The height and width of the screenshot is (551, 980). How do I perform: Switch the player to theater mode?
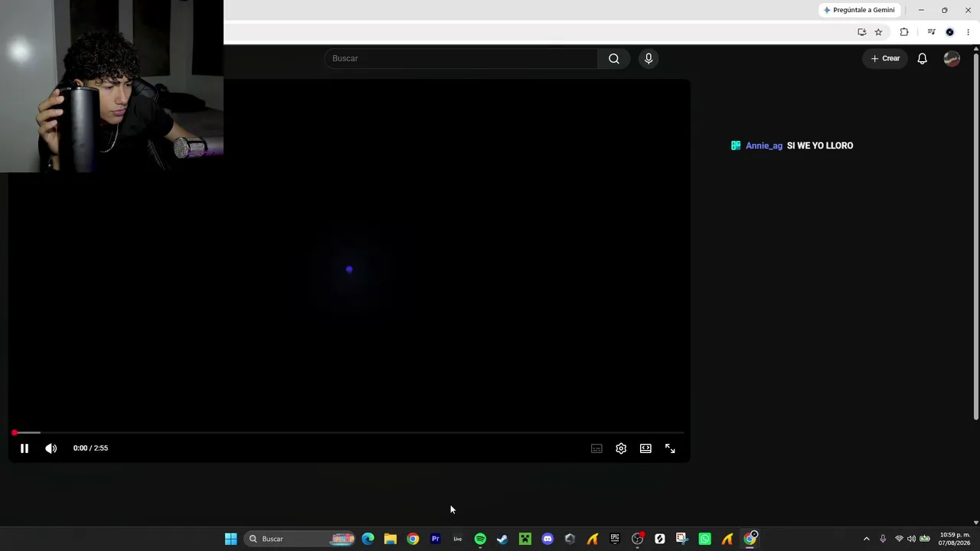(645, 448)
